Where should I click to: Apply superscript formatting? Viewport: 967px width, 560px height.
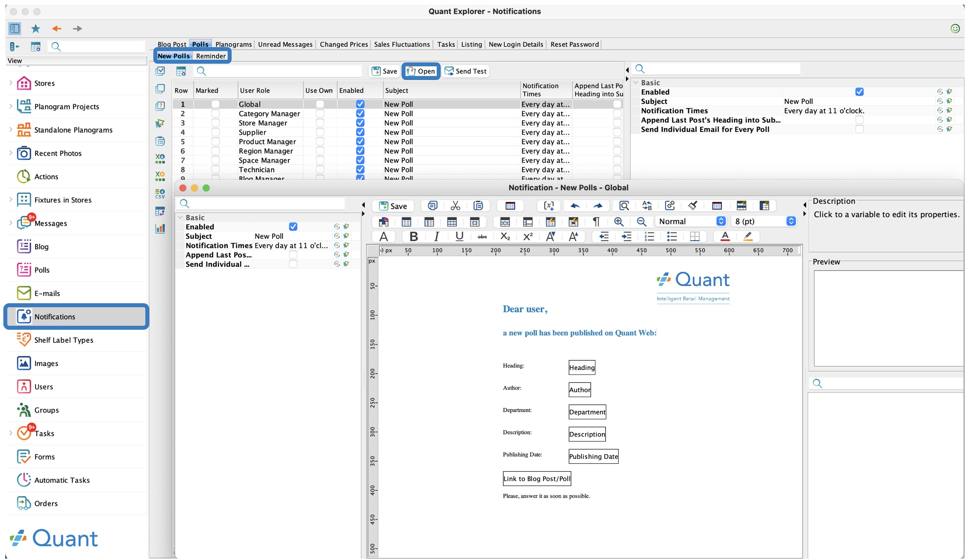click(528, 236)
